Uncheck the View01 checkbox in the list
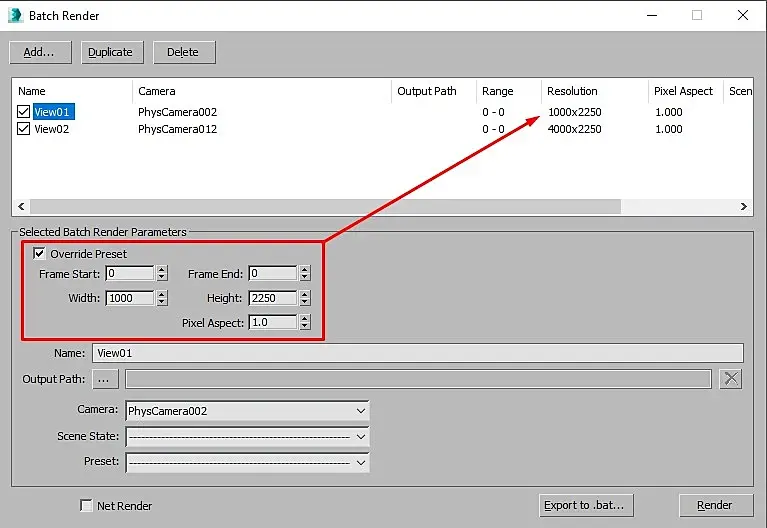The image size is (767, 528). point(23,112)
